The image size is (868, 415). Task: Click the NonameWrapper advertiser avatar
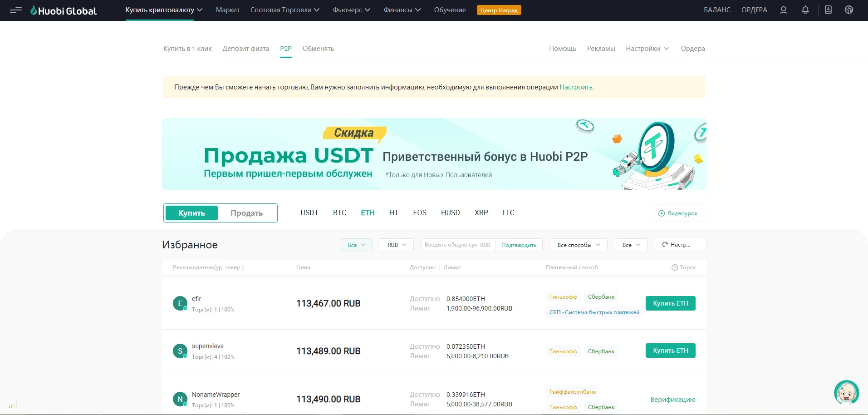[180, 399]
